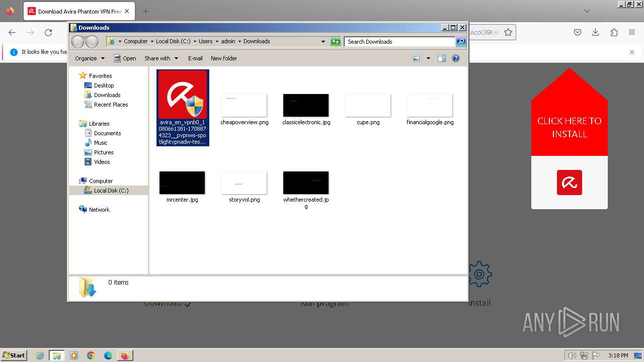Open Firefox list all tabs chevron
The height and width of the screenshot is (362, 644).
(x=587, y=11)
